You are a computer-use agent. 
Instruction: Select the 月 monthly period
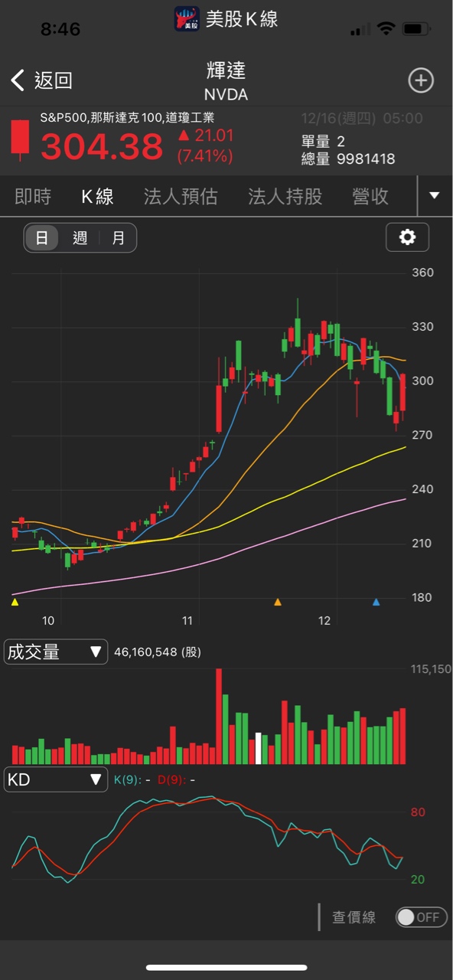118,238
